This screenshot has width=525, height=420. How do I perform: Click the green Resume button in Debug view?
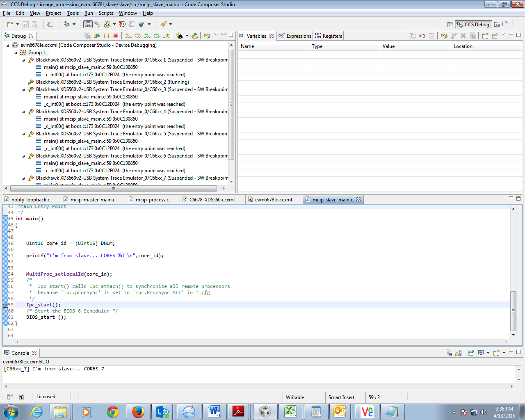(x=97, y=36)
